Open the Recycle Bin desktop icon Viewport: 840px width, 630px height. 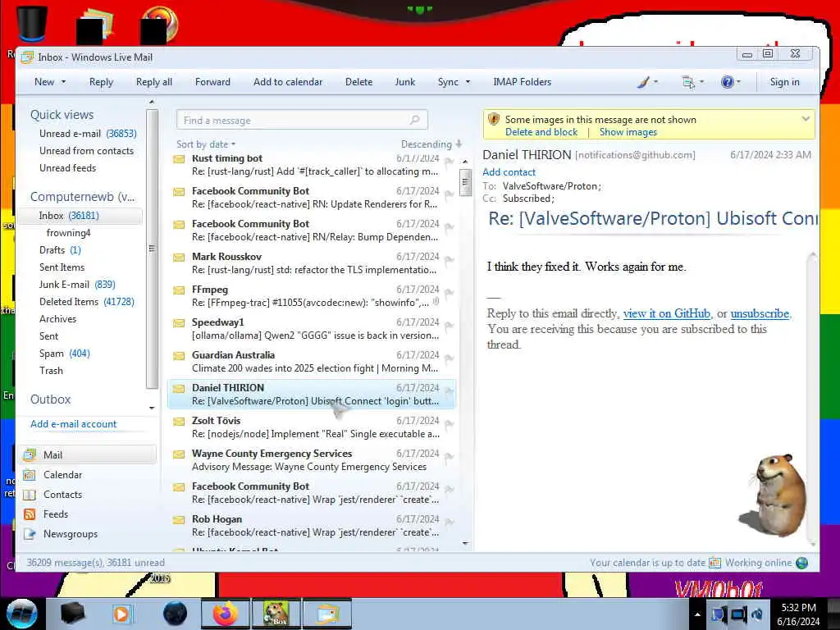point(32,24)
